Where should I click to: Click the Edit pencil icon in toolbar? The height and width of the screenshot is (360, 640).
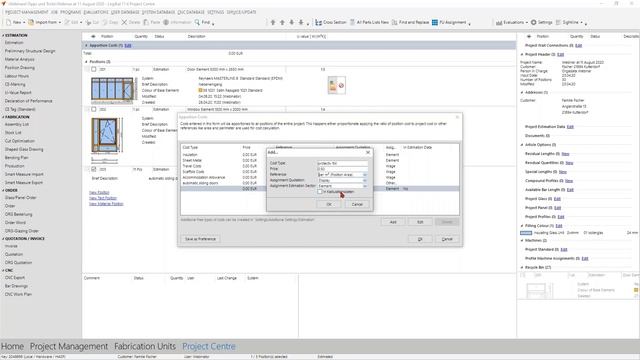tap(67, 22)
